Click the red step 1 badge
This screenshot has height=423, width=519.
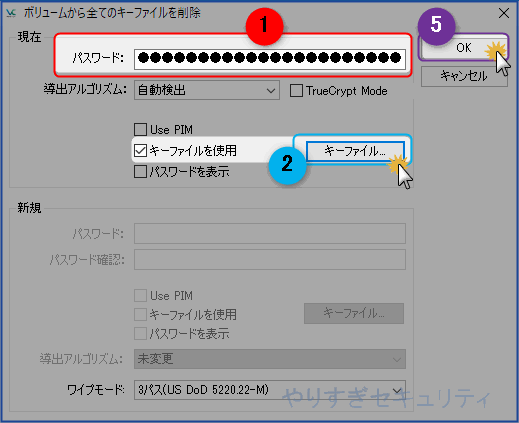tap(264, 26)
